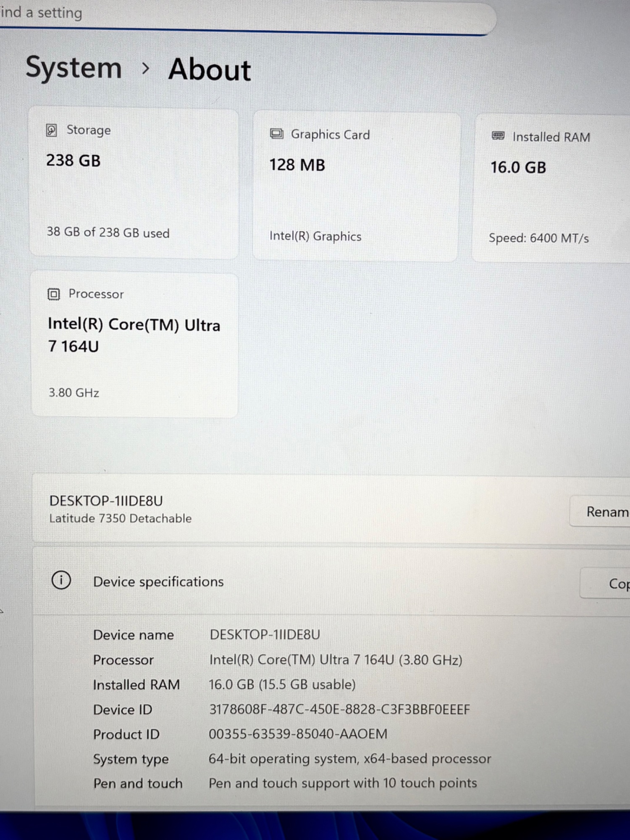Select the Intel Core Ultra 7 processor tile
This screenshot has width=630, height=840.
pyautogui.click(x=134, y=344)
